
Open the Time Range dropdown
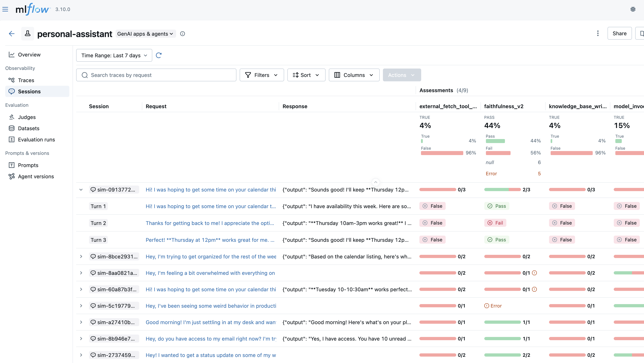[x=114, y=55]
